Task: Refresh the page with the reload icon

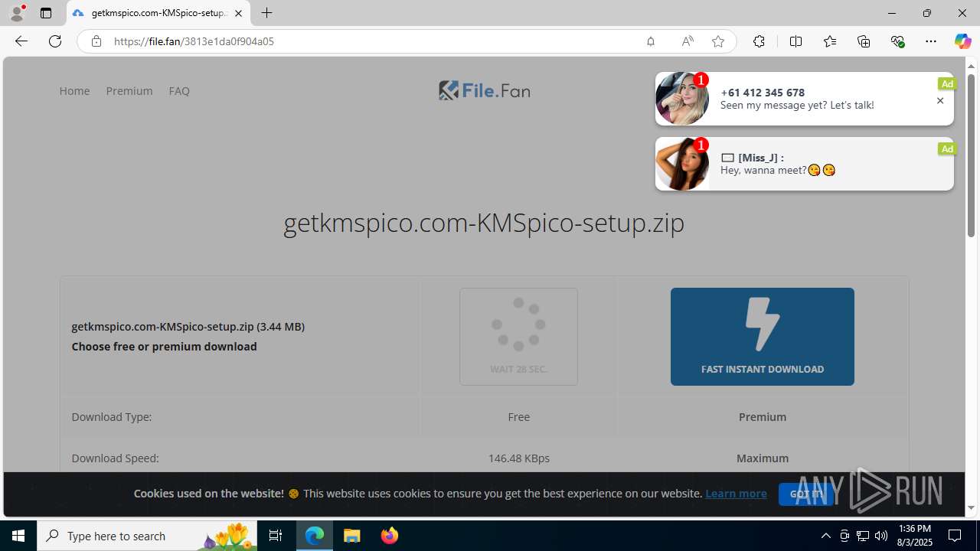Action: click(55, 41)
